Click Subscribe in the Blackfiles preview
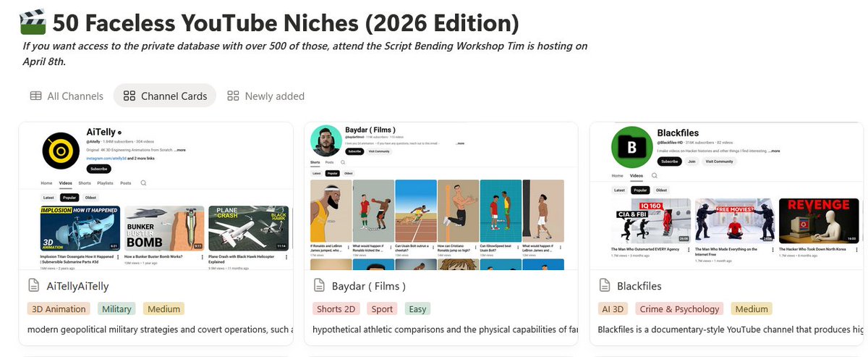Screen dimensions: 868x357 669,161
